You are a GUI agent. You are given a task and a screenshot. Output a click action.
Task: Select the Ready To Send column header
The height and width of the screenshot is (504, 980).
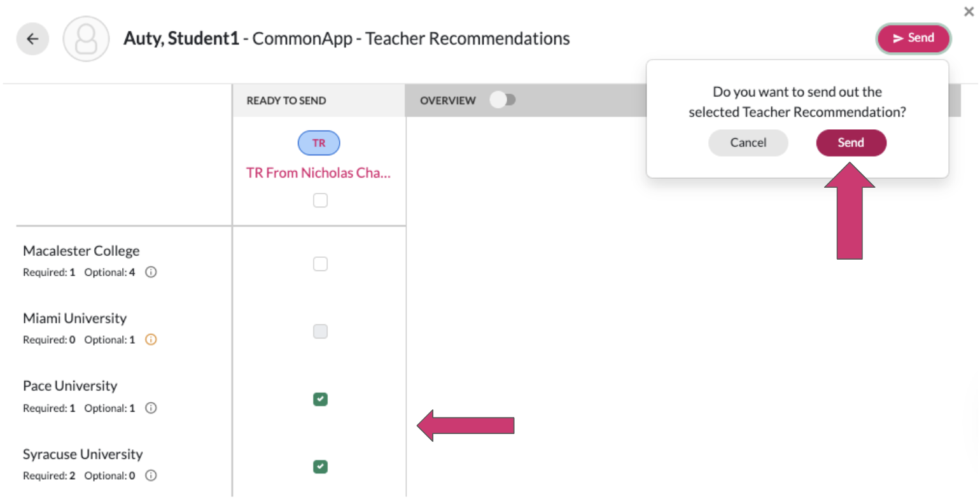point(286,101)
